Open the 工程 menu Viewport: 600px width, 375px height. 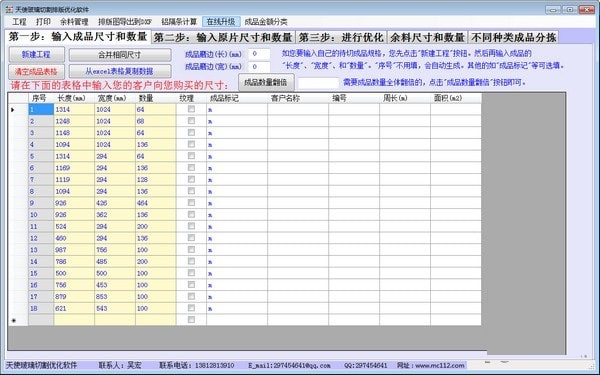click(19, 22)
